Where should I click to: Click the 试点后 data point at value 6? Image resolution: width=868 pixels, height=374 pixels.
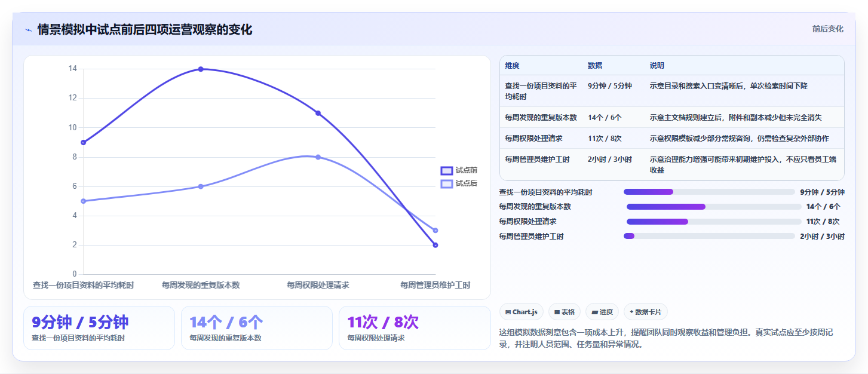coord(201,186)
